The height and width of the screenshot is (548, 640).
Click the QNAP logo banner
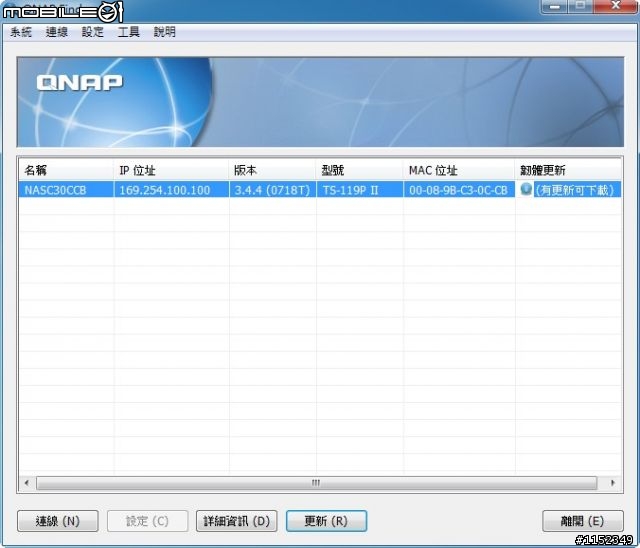coord(320,102)
